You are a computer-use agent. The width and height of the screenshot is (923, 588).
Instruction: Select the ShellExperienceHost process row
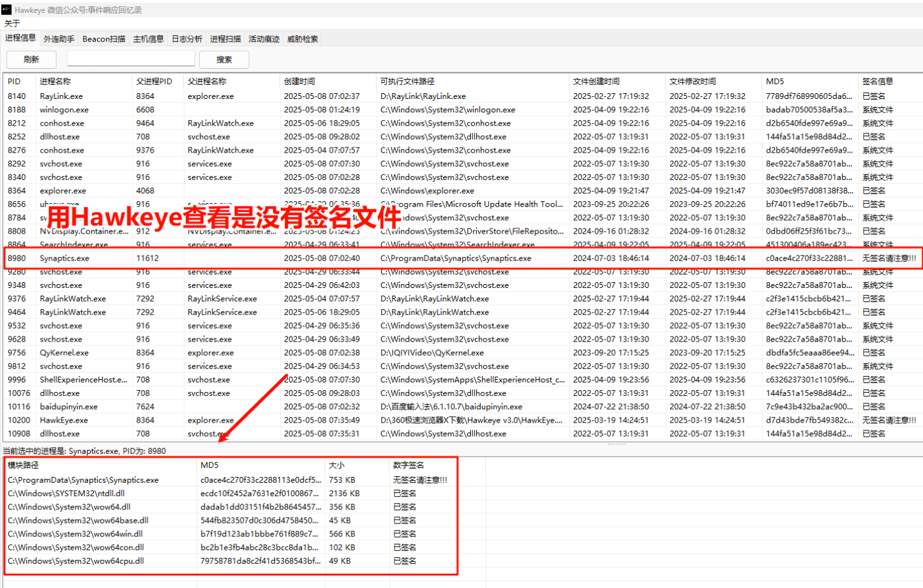coord(463,379)
